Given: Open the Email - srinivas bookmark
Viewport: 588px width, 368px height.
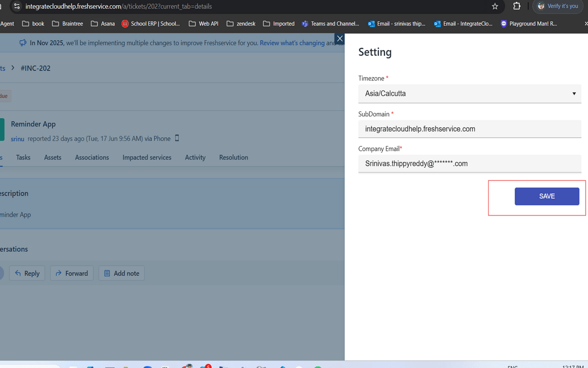Looking at the screenshot, I should 396,24.
